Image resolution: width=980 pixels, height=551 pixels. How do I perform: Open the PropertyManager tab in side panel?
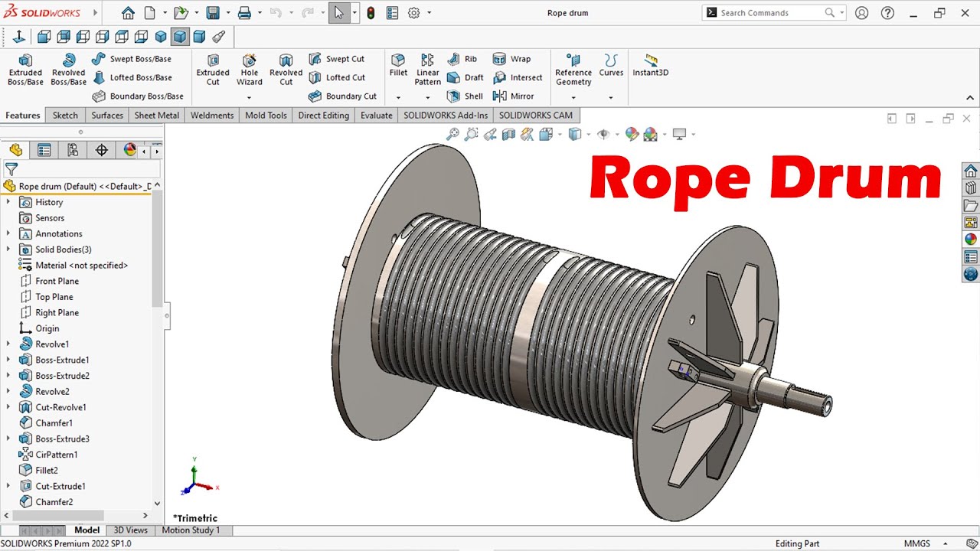click(x=44, y=150)
